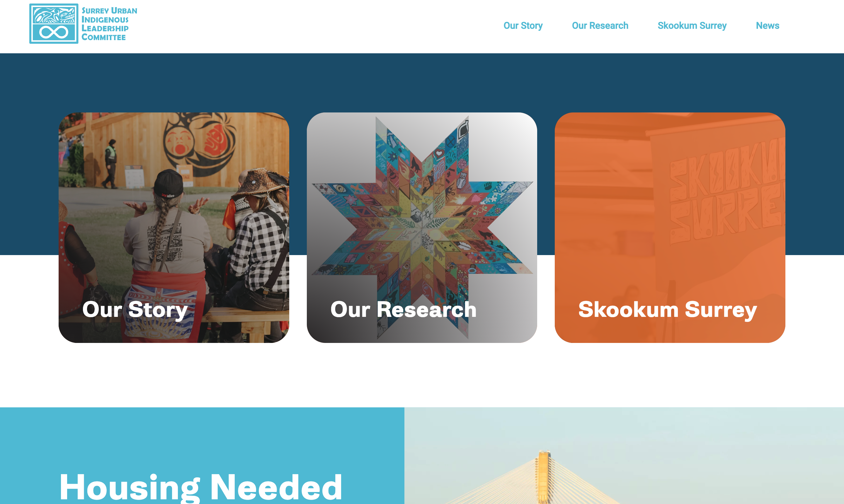Click the bridge tower image

[544, 477]
